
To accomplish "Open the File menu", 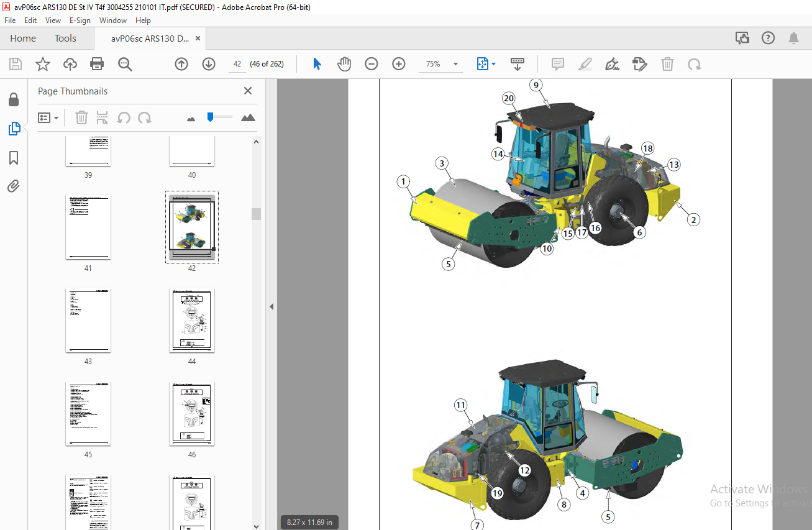I will tap(10, 21).
